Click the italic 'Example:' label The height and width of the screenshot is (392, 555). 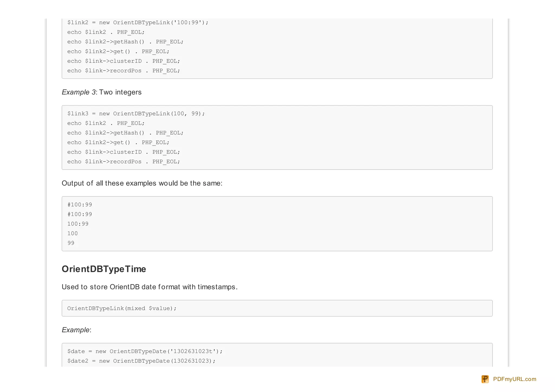tap(76, 330)
